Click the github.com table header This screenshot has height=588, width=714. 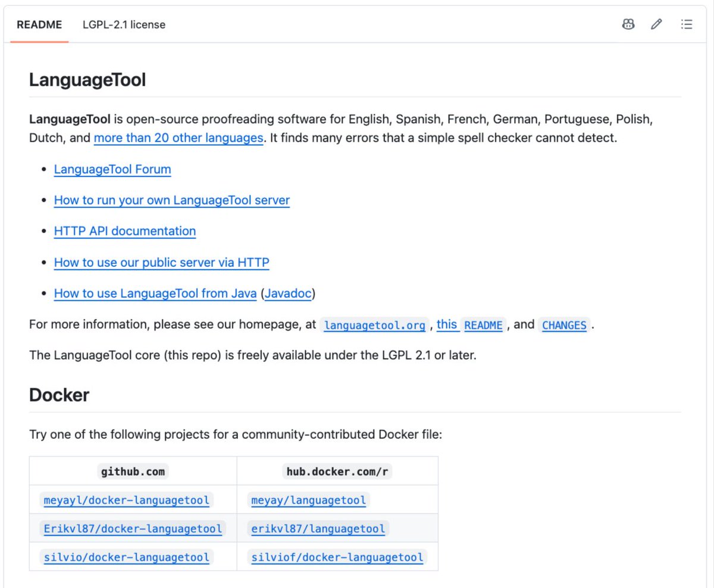coord(133,471)
